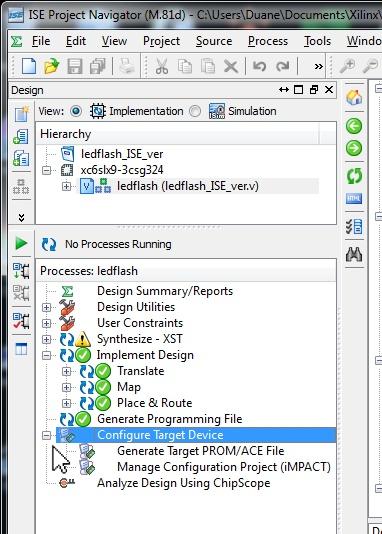Expand the Design Utilities process
The width and height of the screenshot is (382, 534).
point(46,307)
